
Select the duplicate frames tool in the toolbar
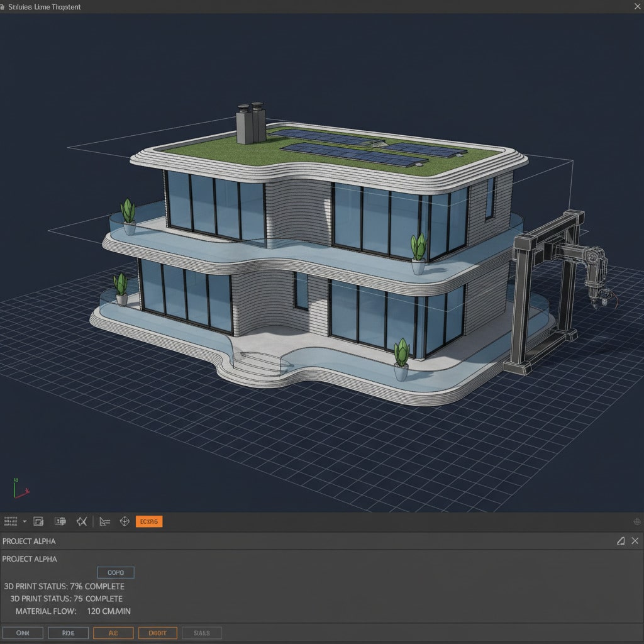(x=39, y=521)
